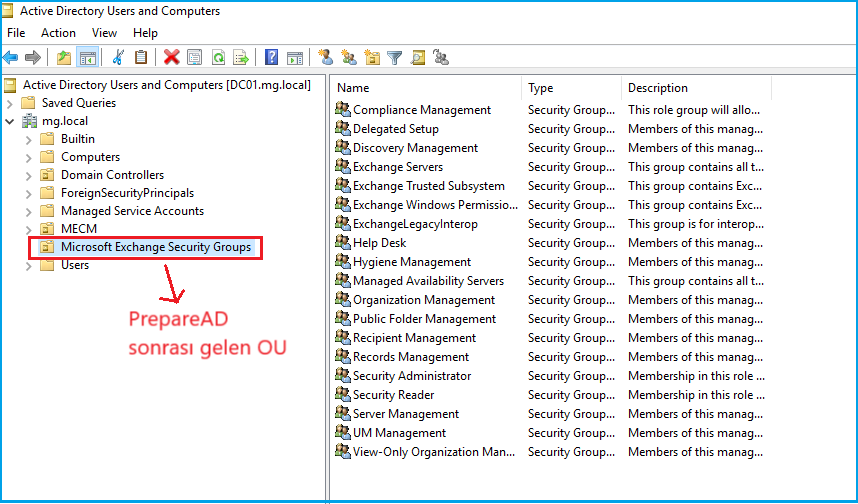Open the Action menu
858x504 pixels.
[58, 33]
